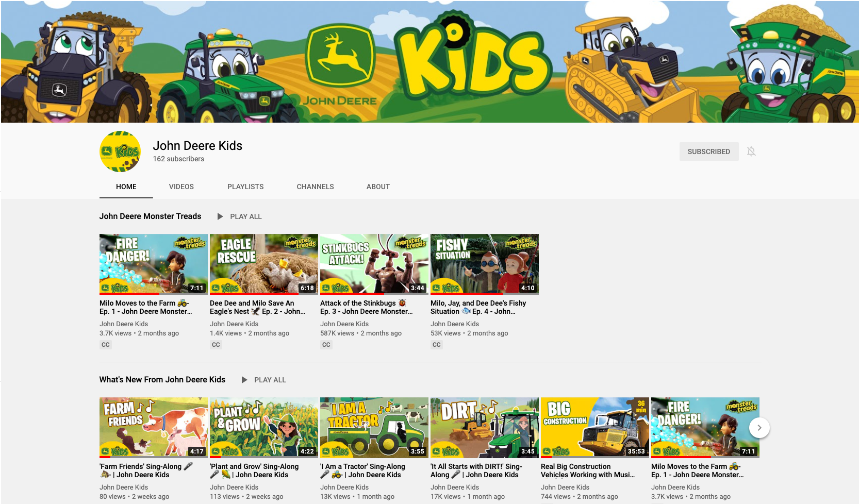Click 'It All Starts with DIRT!' video title
The image size is (859, 504).
pyautogui.click(x=476, y=471)
